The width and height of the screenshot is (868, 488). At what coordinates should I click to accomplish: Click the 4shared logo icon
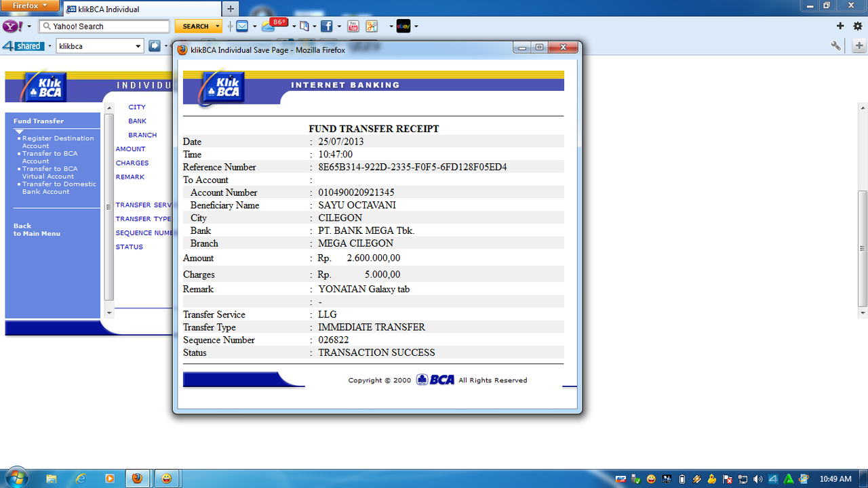coord(23,46)
